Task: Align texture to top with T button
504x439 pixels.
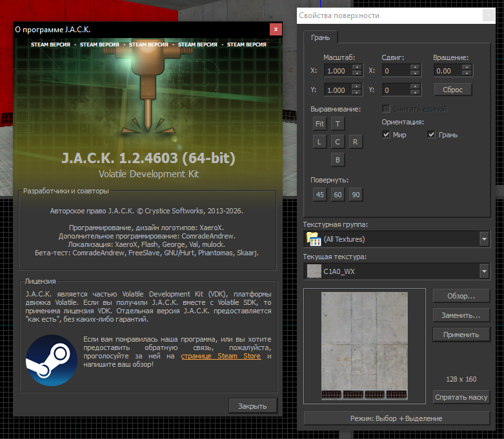Action: 338,124
